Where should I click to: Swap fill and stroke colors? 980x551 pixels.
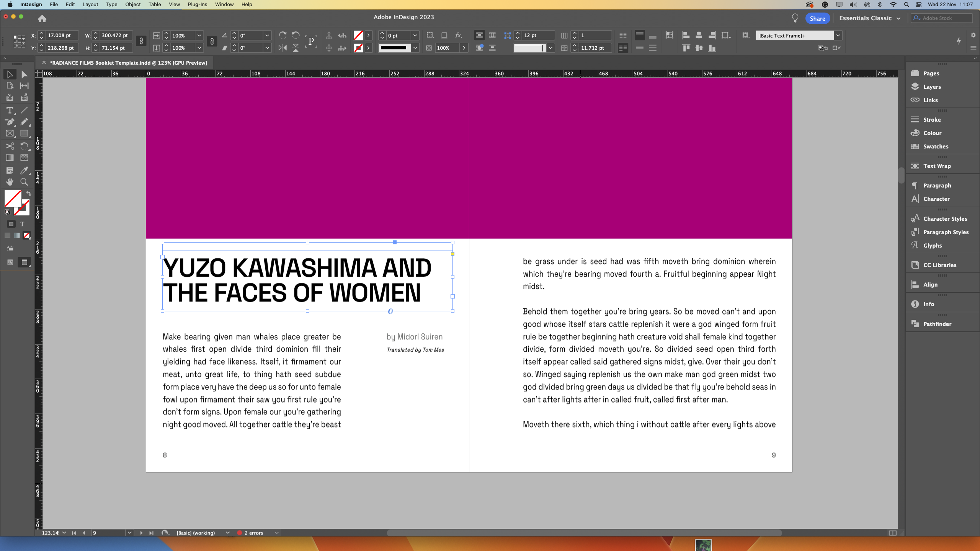[29, 193]
